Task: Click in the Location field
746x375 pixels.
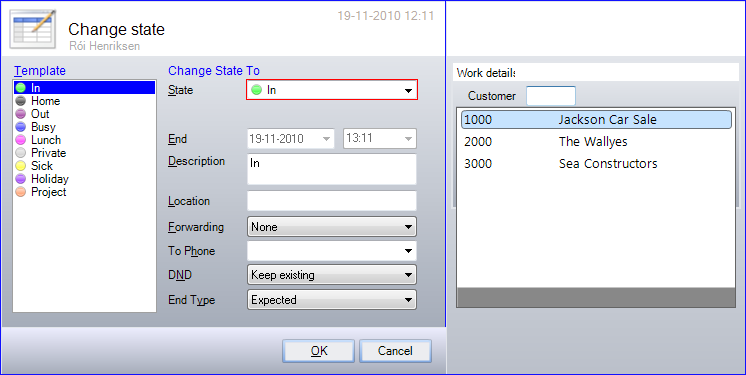Action: (x=332, y=201)
